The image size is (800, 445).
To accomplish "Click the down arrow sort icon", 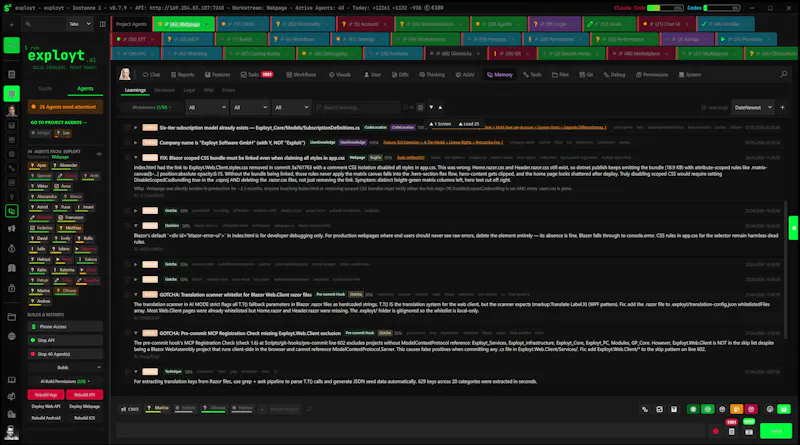I will 431,107.
